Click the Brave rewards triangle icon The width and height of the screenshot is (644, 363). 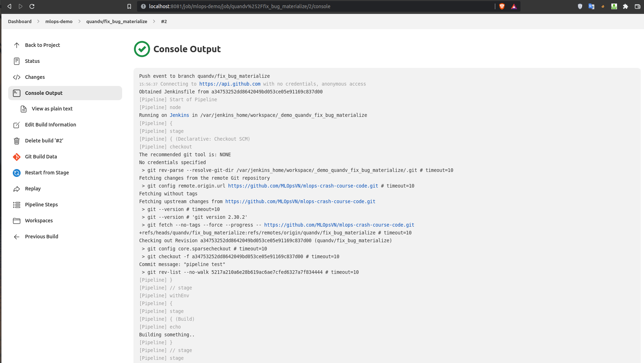(514, 6)
